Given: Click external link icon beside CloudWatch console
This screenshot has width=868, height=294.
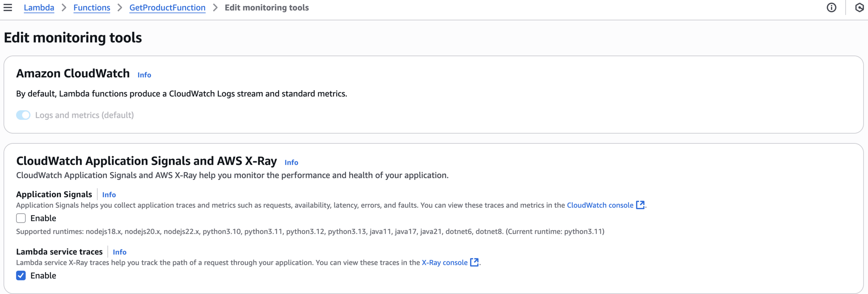Looking at the screenshot, I should coord(640,205).
